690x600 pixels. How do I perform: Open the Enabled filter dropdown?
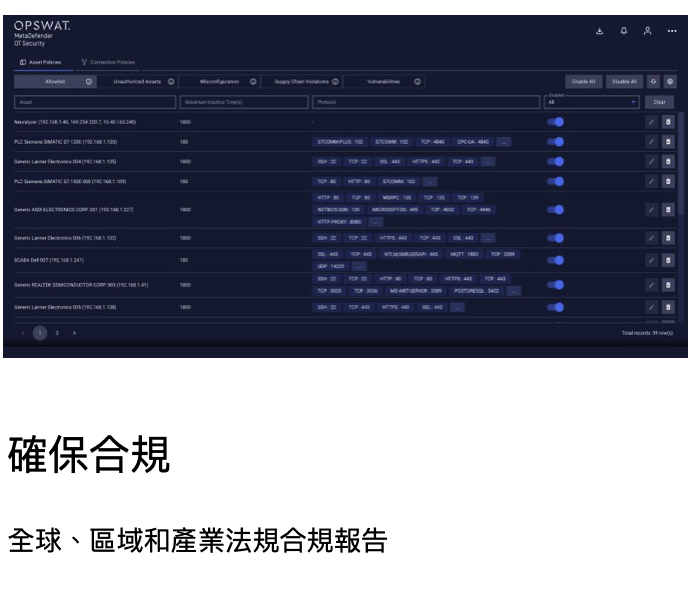click(x=591, y=102)
